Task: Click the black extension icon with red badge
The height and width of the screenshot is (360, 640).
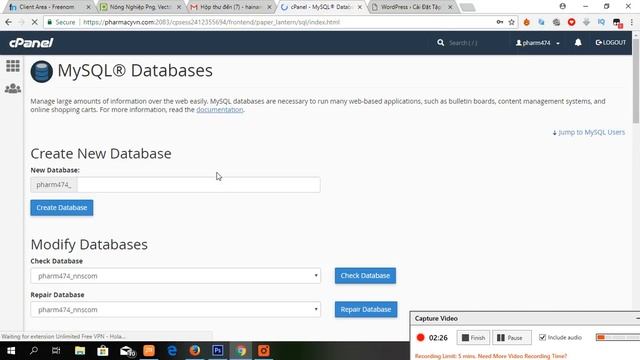Action: point(617,23)
